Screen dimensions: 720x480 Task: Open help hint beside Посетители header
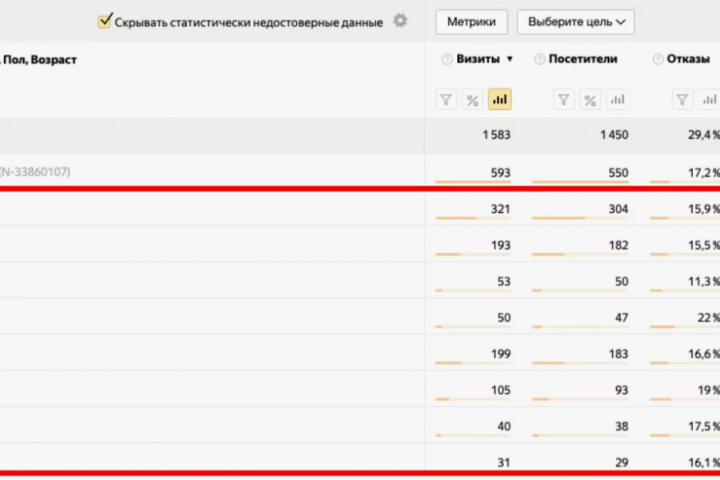point(540,59)
